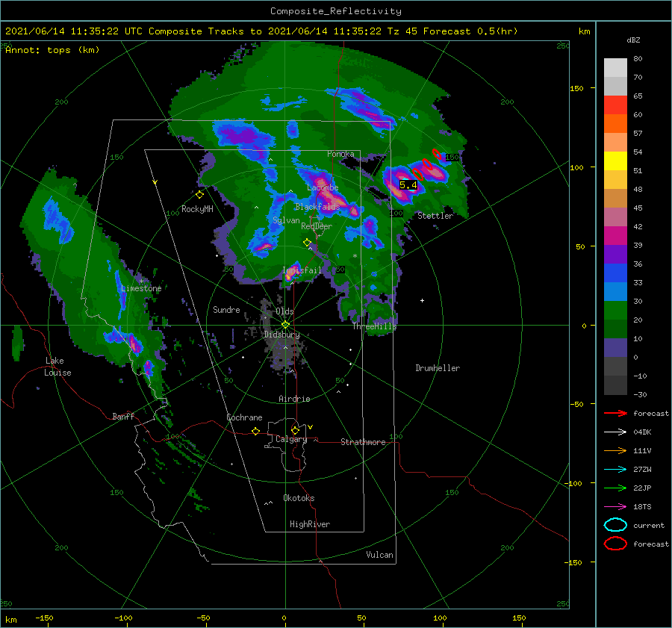
Task: Click the RockyMH label
Action: click(x=197, y=209)
